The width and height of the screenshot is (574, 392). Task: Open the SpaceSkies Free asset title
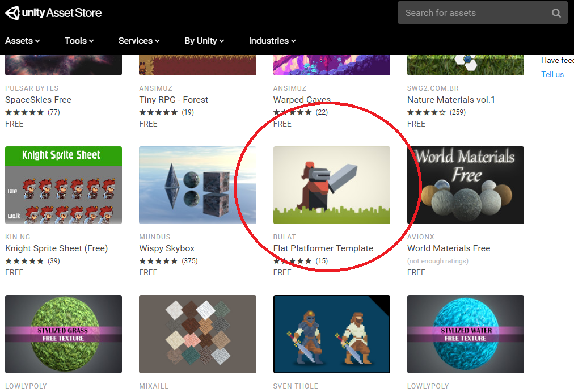pos(38,99)
